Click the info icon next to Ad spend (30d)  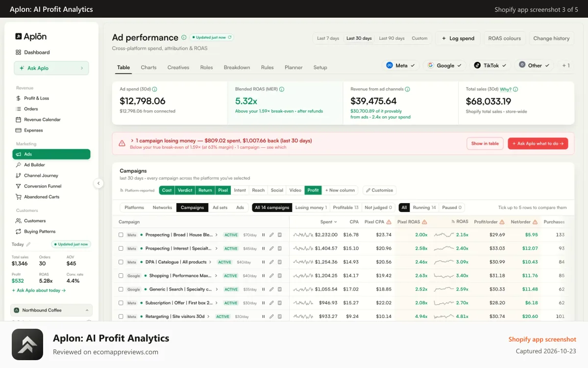click(x=154, y=89)
